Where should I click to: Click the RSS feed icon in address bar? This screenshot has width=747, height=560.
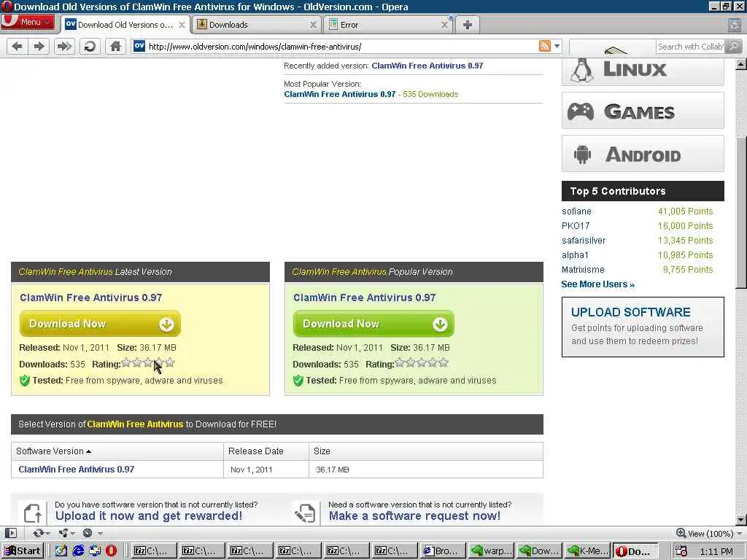pyautogui.click(x=544, y=46)
